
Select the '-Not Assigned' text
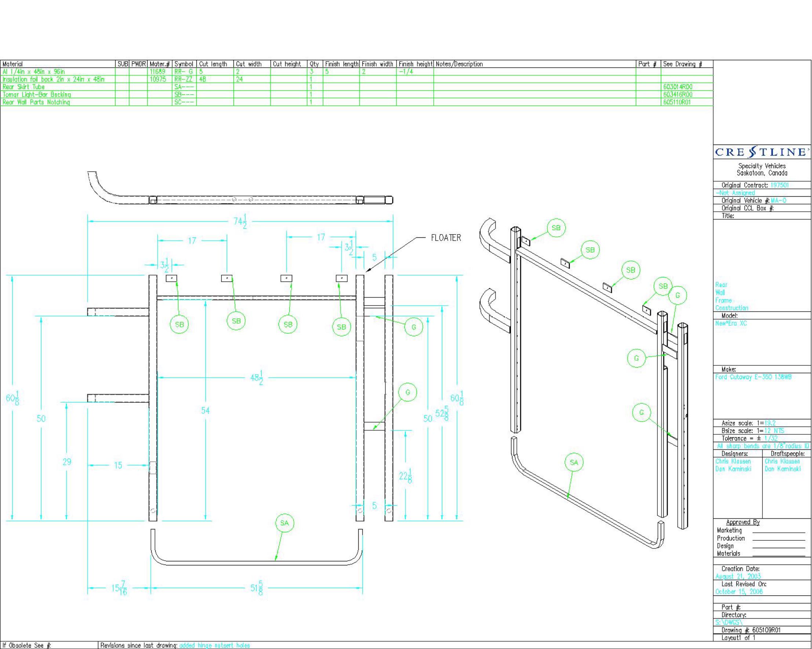735,193
